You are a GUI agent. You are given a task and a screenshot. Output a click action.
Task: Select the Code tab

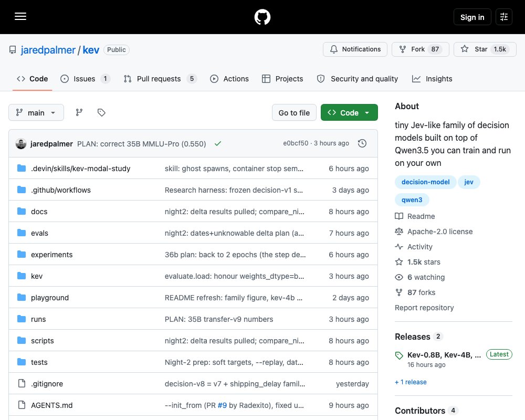pyautogui.click(x=32, y=79)
